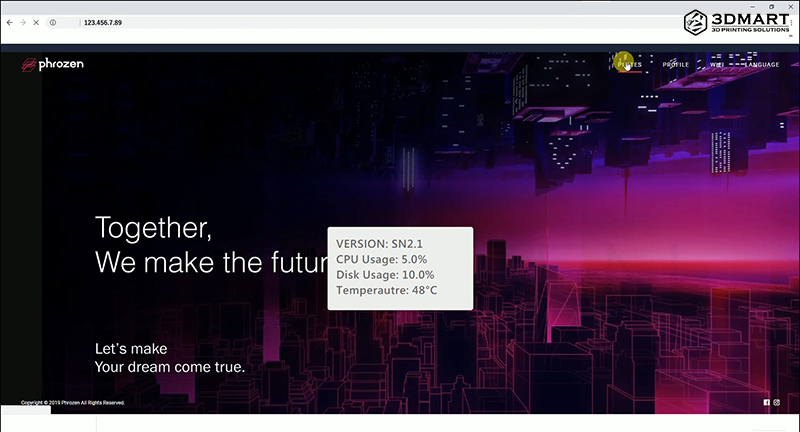Click the browser forward arrow

coord(22,21)
